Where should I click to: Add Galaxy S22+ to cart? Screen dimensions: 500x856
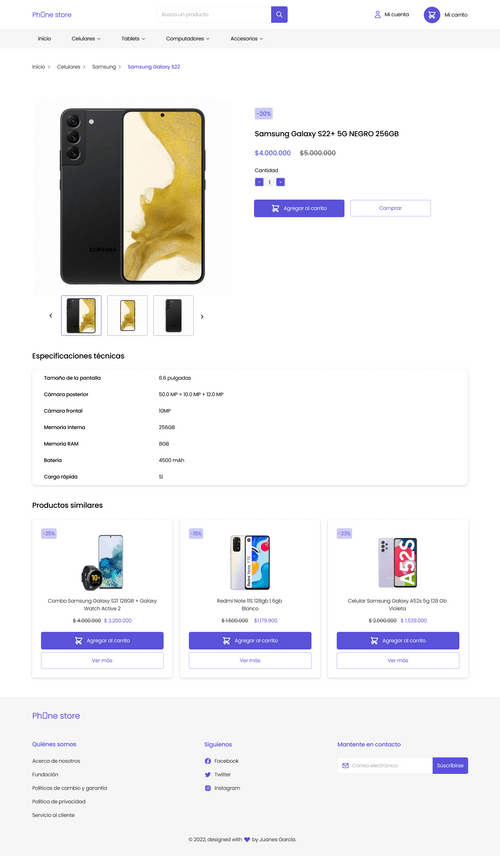pos(299,208)
